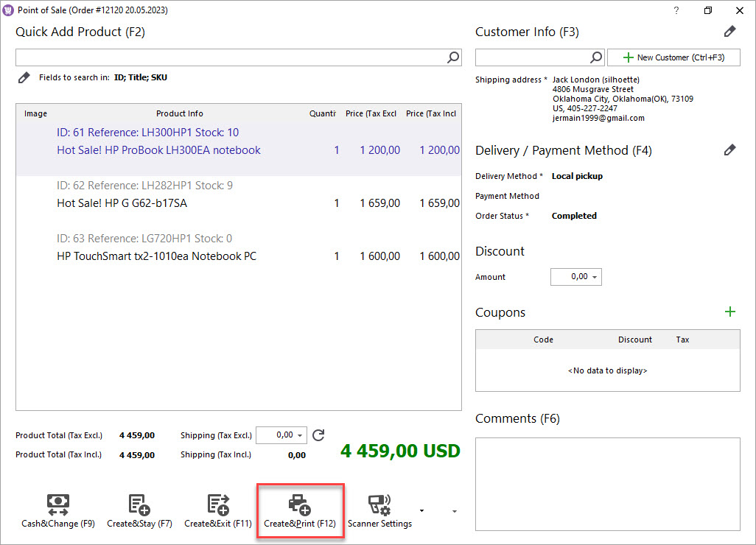Image resolution: width=756 pixels, height=545 pixels.
Task: Edit the fields to search in pencil icon
Action: (x=24, y=77)
